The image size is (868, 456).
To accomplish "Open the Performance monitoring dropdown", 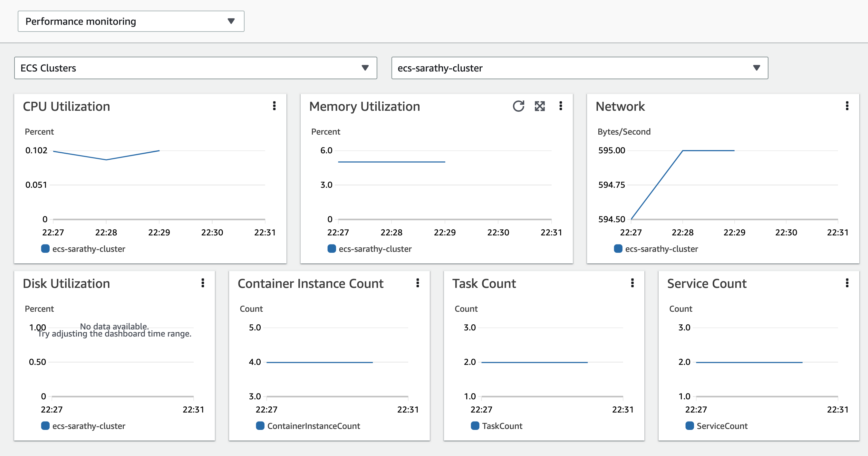I will coord(131,21).
